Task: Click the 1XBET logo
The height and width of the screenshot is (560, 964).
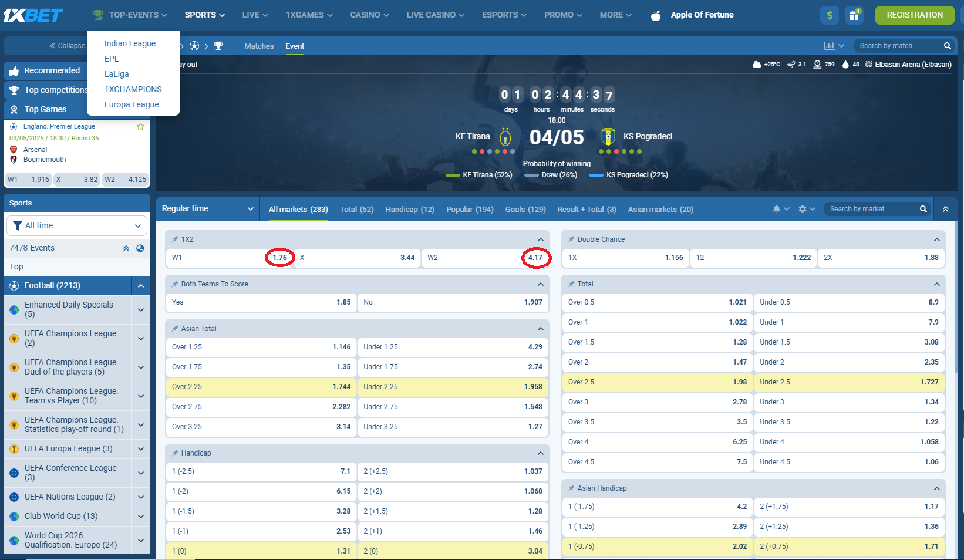Action: tap(33, 15)
